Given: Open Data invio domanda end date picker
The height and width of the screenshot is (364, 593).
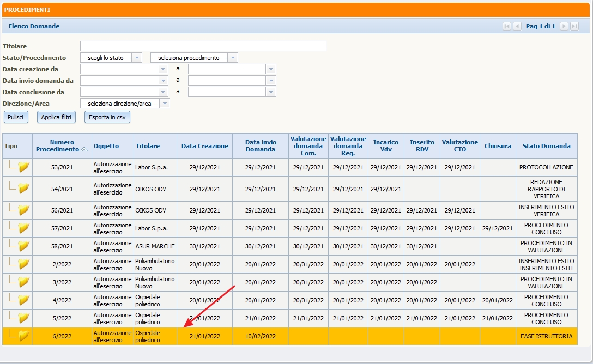Looking at the screenshot, I should point(271,81).
